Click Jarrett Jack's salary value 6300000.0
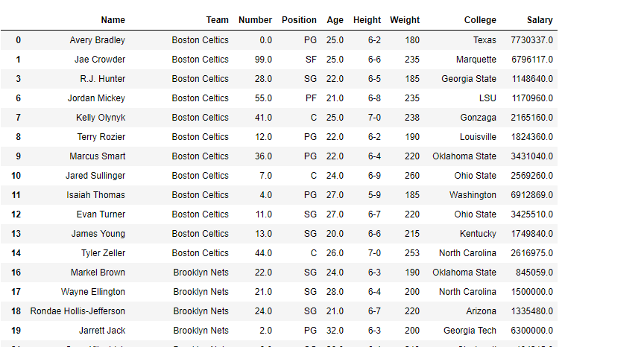This screenshot has width=644, height=347. coord(531,331)
